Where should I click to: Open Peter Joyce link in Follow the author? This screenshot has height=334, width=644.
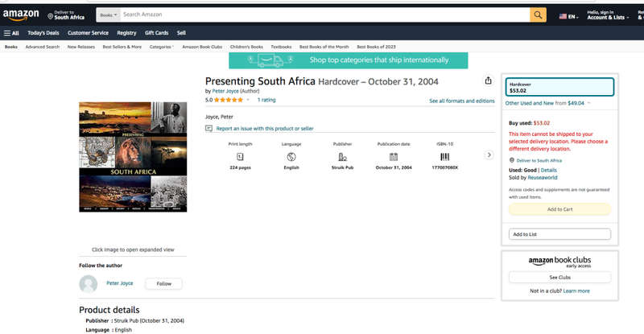point(120,283)
